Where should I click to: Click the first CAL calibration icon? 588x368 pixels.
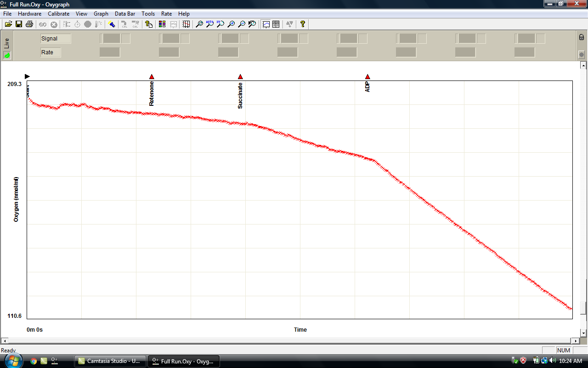point(124,24)
